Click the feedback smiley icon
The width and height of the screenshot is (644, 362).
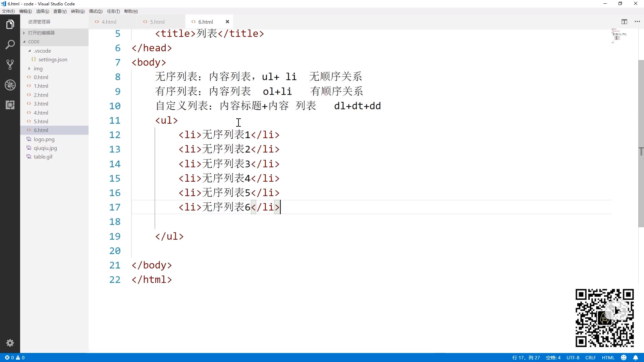624,358
